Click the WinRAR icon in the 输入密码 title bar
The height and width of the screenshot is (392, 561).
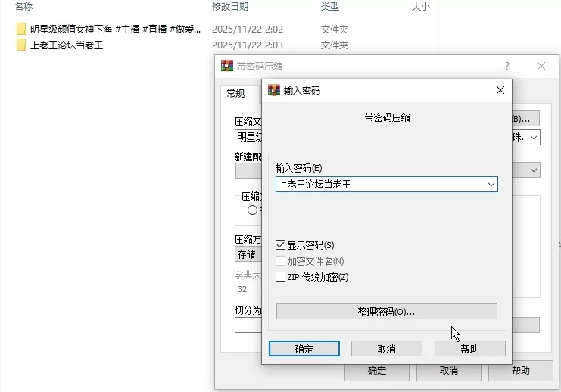(274, 90)
